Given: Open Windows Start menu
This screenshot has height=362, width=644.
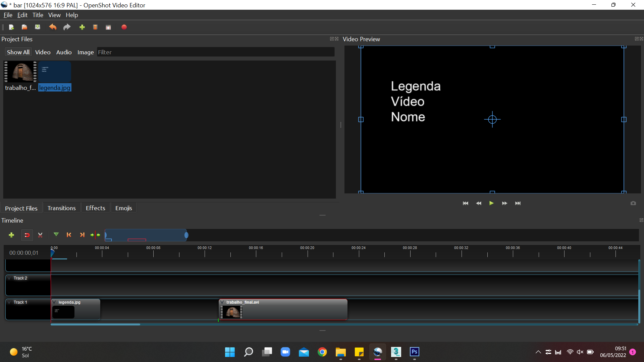Looking at the screenshot, I should click(230, 352).
